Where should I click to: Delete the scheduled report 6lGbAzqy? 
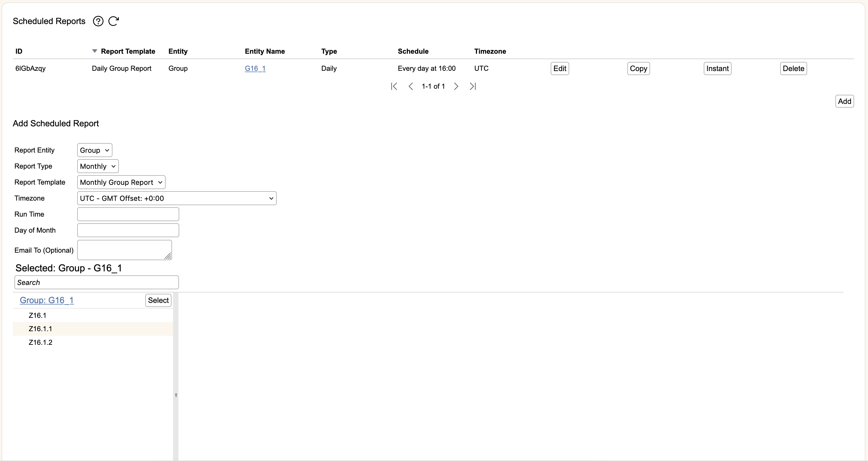pyautogui.click(x=793, y=68)
